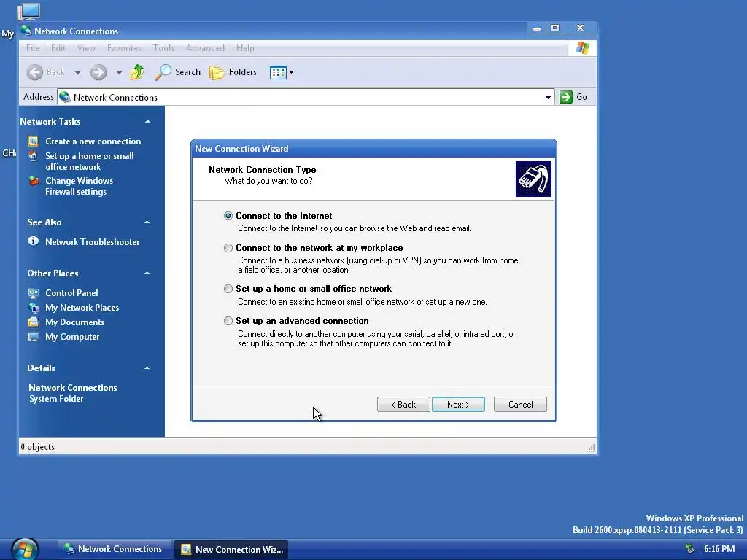This screenshot has height=560, width=747.
Task: Open Change Windows Firewall settings link
Action: point(79,186)
